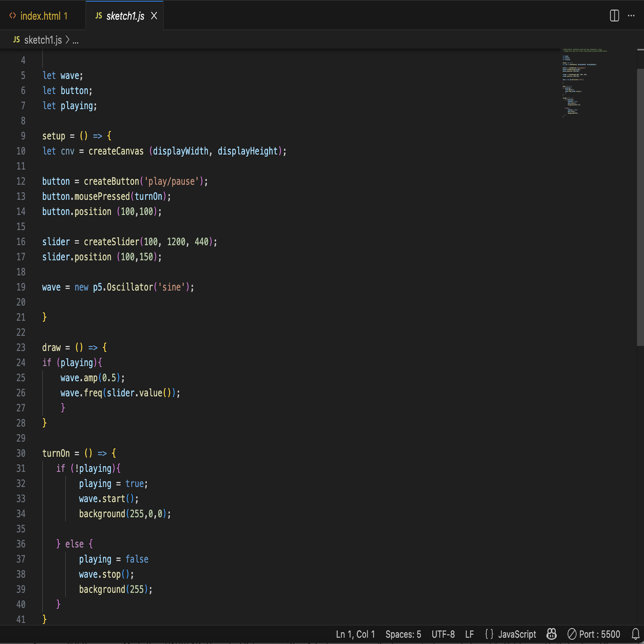Click 'slider.value()' on line 26

pyautogui.click(x=139, y=393)
